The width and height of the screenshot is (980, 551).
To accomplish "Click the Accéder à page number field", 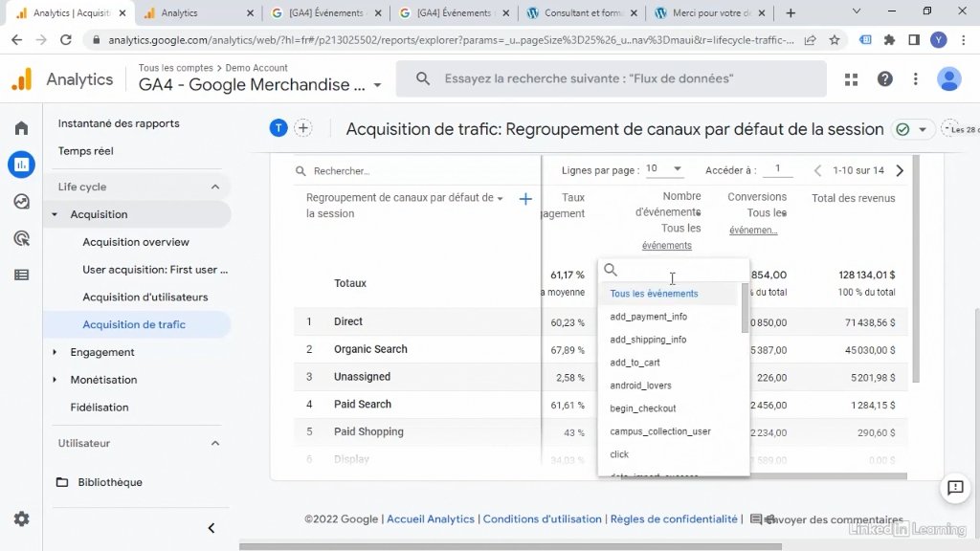I will [x=777, y=169].
